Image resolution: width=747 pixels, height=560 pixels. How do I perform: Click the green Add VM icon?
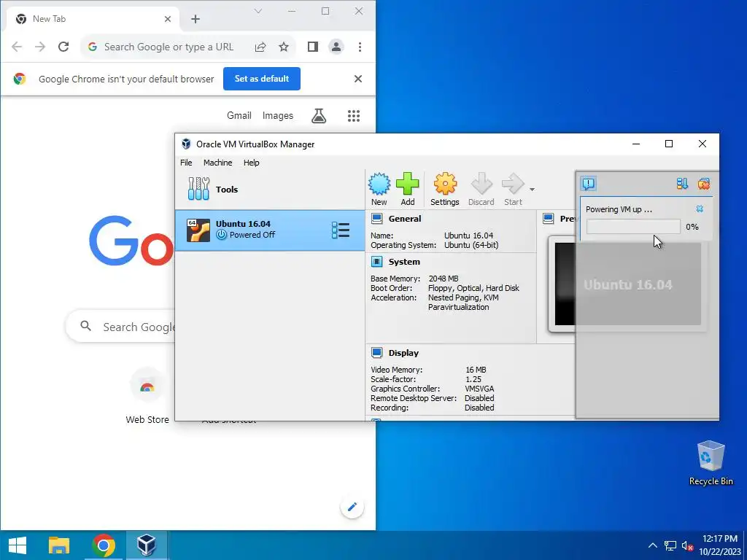pyautogui.click(x=407, y=189)
